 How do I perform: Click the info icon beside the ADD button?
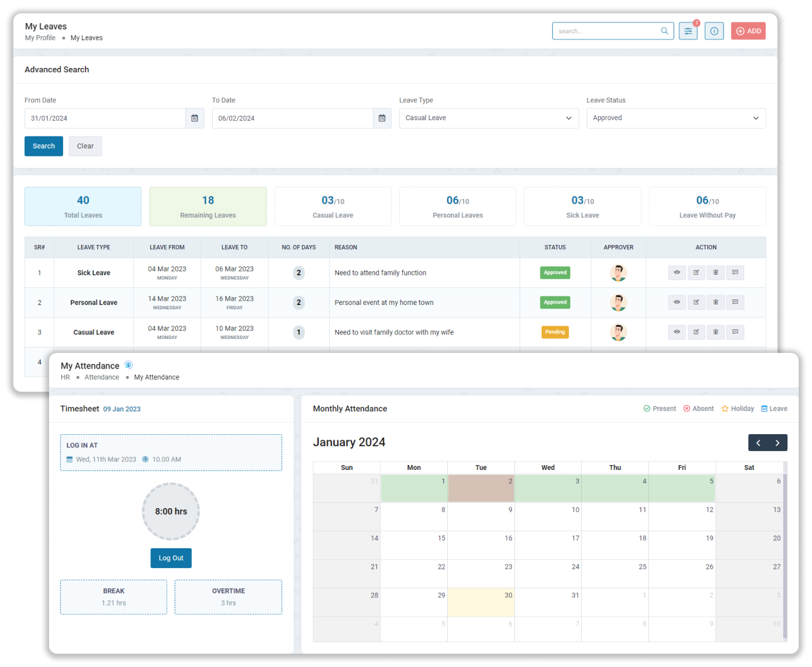714,31
